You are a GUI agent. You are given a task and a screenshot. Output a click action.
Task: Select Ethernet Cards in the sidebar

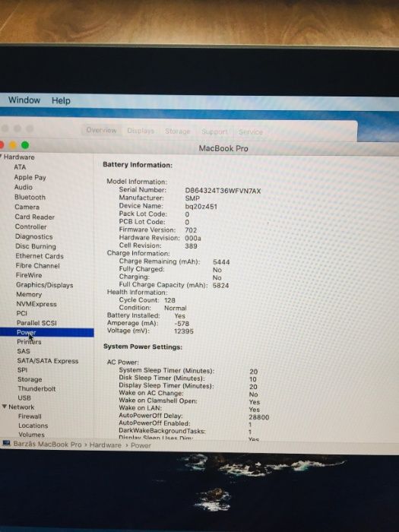40,256
